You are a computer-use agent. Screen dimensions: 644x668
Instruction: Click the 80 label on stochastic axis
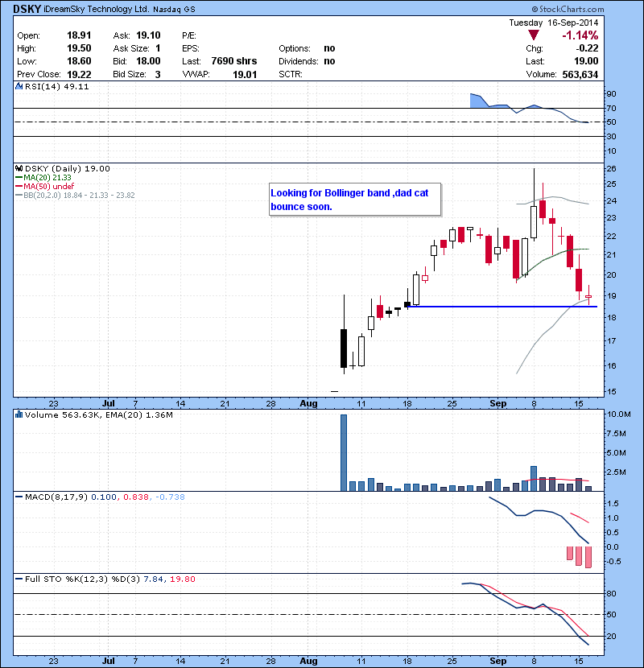click(x=611, y=593)
